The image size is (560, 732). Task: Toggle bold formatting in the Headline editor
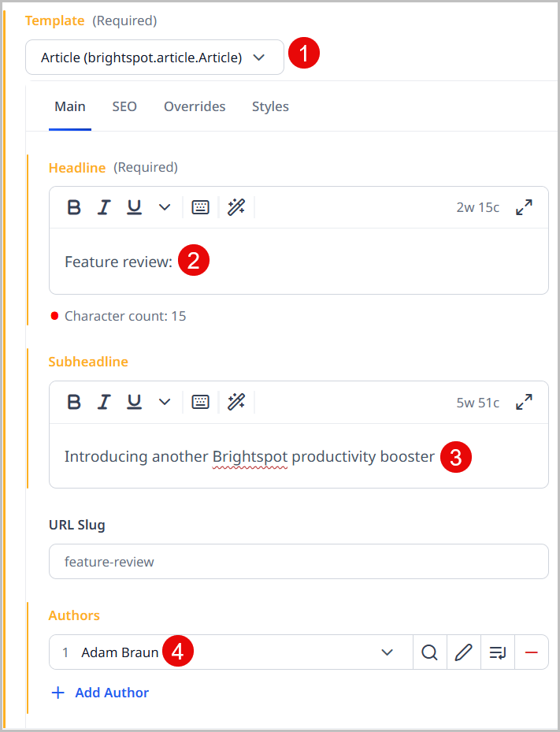click(x=74, y=207)
